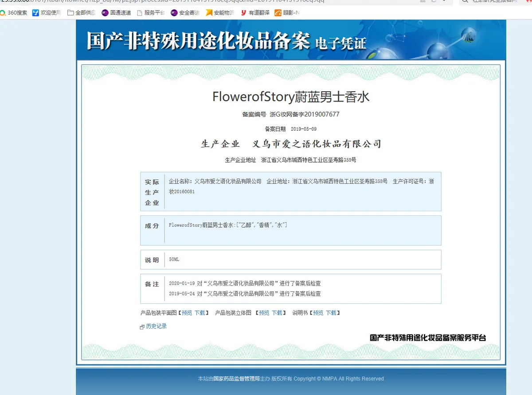Open the 有道翻译 bookmark
This screenshot has width=532, height=395.
pyautogui.click(x=255, y=13)
